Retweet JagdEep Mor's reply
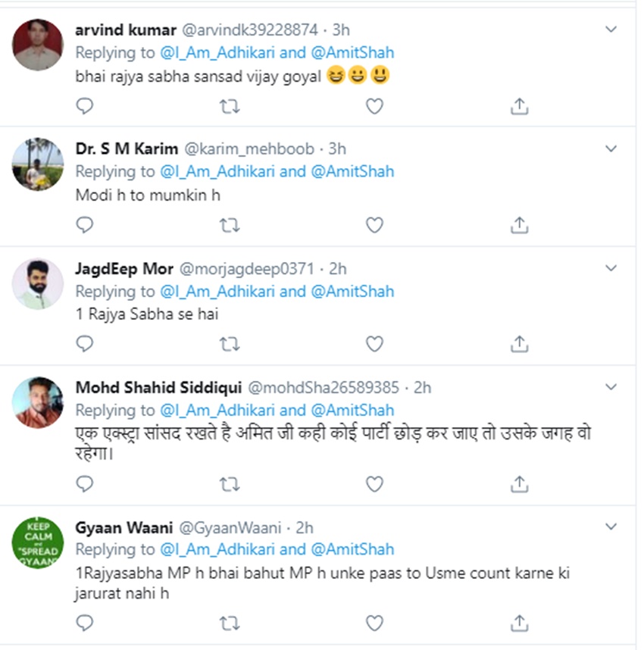This screenshot has height=650, width=644. pyautogui.click(x=229, y=344)
